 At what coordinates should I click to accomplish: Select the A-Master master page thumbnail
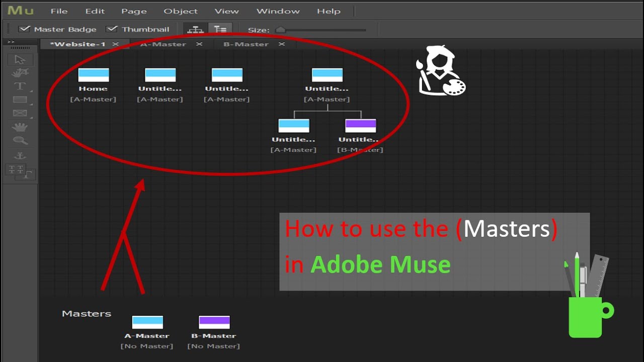pyautogui.click(x=147, y=322)
